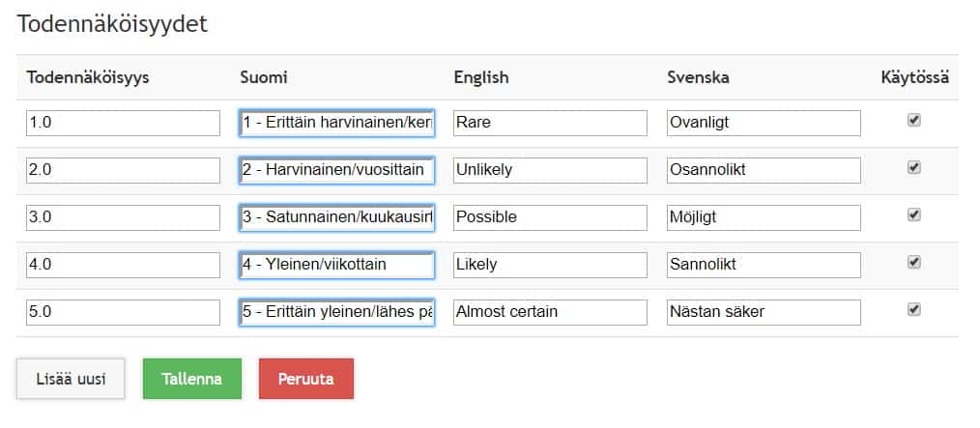Edit the Svenska field 'Ovanligt'

pos(764,123)
